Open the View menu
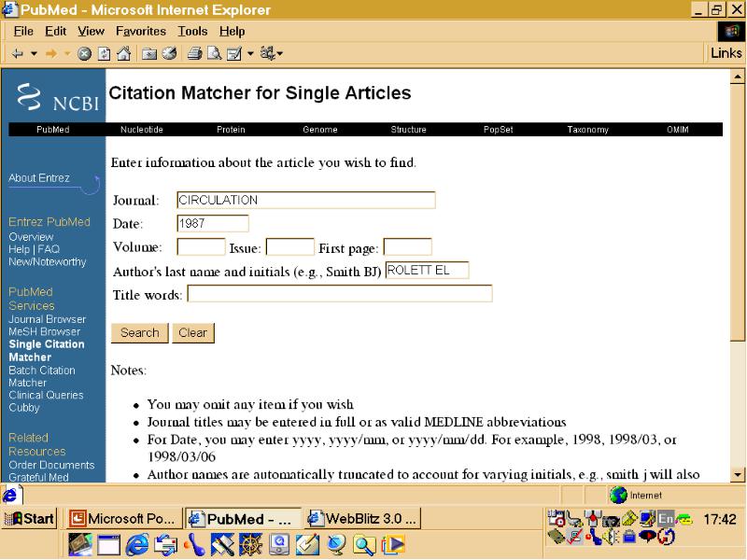This screenshot has width=747, height=560. click(x=91, y=32)
